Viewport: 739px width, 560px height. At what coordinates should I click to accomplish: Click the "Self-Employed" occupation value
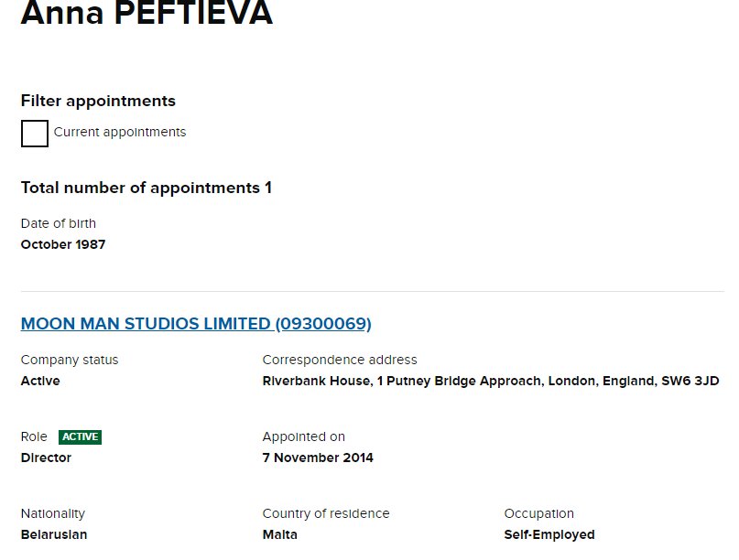tap(549, 534)
